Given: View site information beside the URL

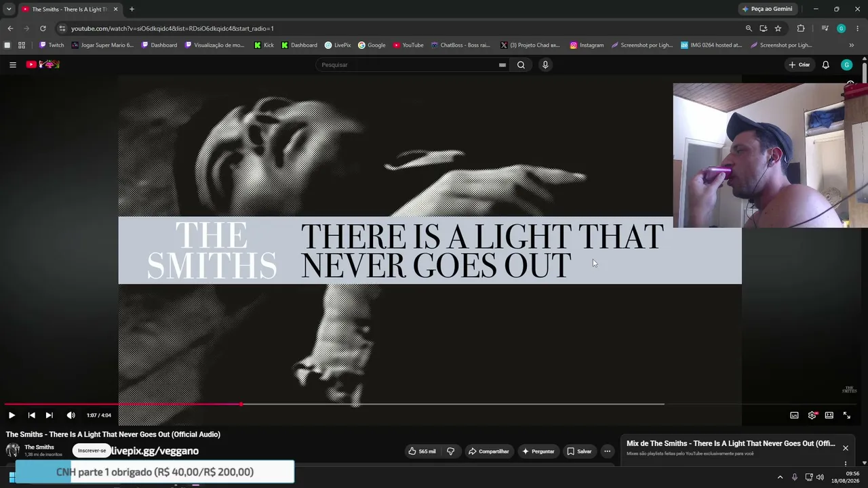Looking at the screenshot, I should (x=62, y=28).
